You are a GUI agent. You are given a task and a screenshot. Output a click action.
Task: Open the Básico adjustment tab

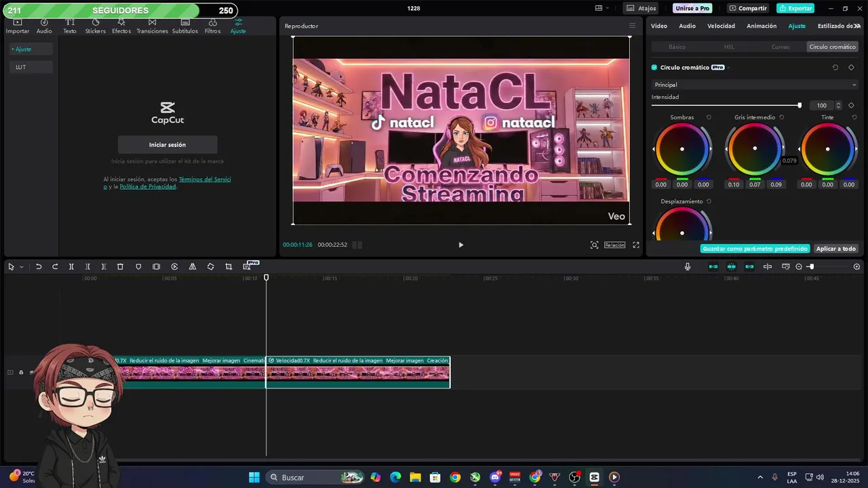[x=677, y=47]
